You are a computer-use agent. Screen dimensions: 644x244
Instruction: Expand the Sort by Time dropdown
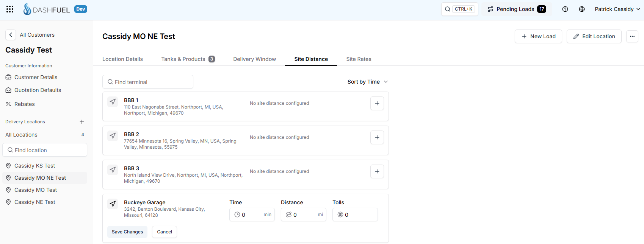coord(367,82)
